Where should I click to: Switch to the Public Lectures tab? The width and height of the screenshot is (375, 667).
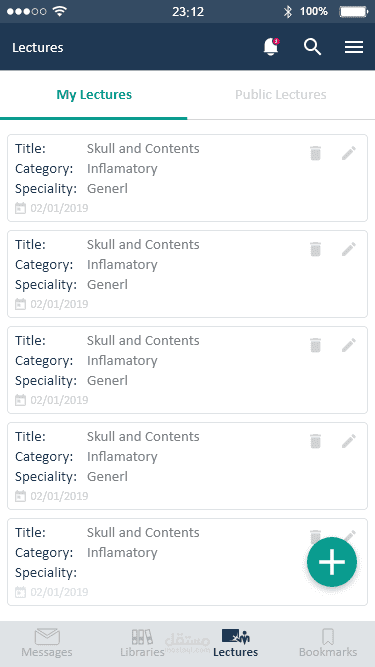tap(281, 94)
